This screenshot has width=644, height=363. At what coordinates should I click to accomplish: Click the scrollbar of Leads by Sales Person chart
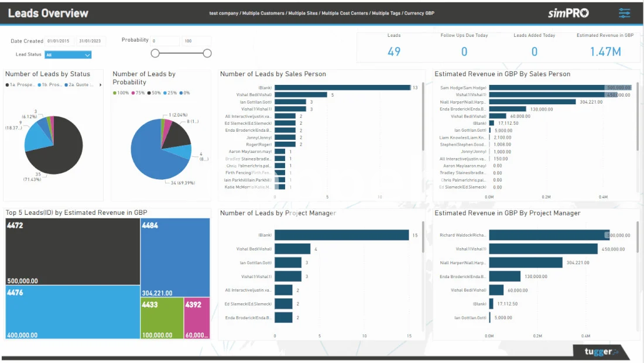point(423,117)
